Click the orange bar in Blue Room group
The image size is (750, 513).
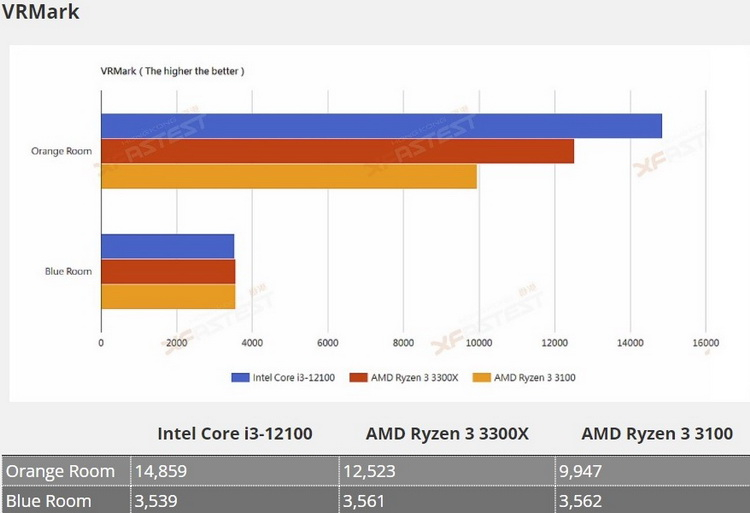(167, 297)
